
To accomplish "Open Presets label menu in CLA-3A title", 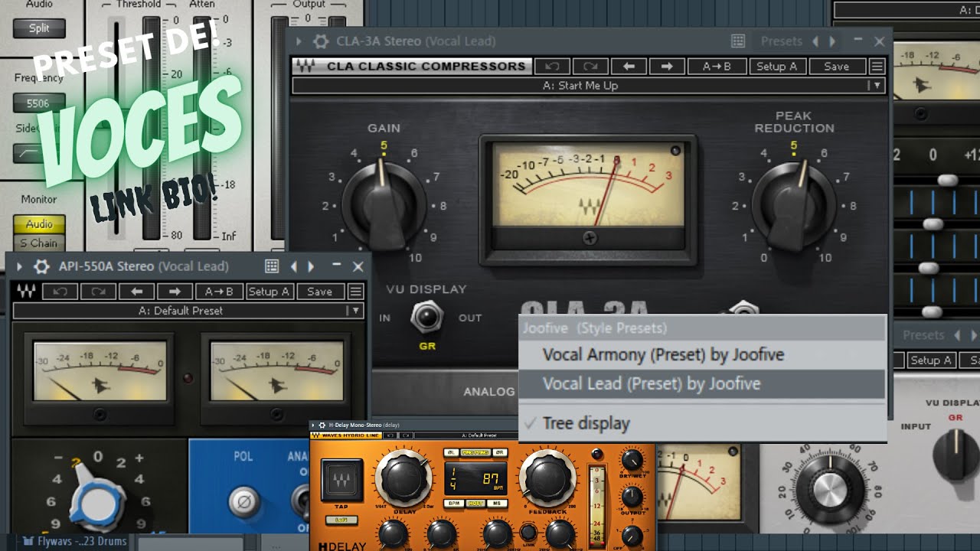I will [x=781, y=41].
